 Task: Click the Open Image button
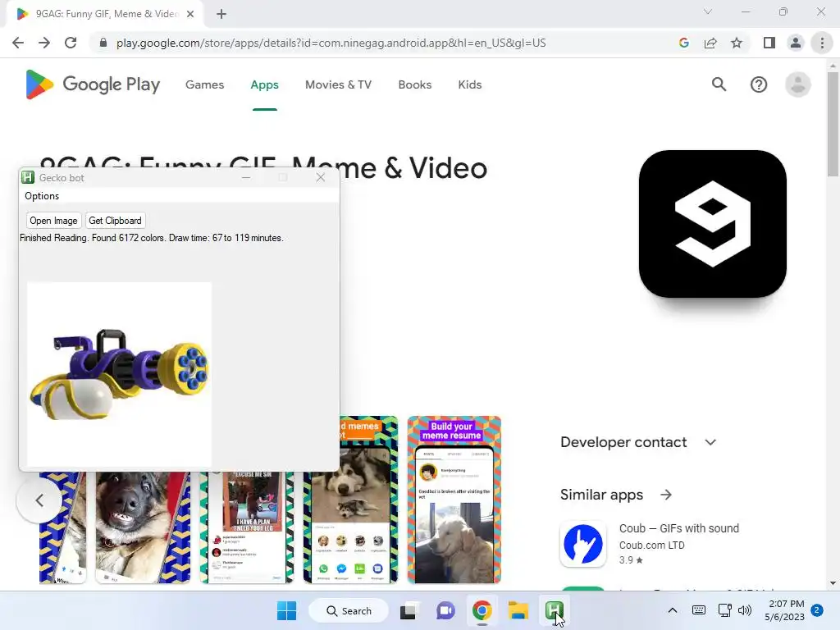[53, 221]
